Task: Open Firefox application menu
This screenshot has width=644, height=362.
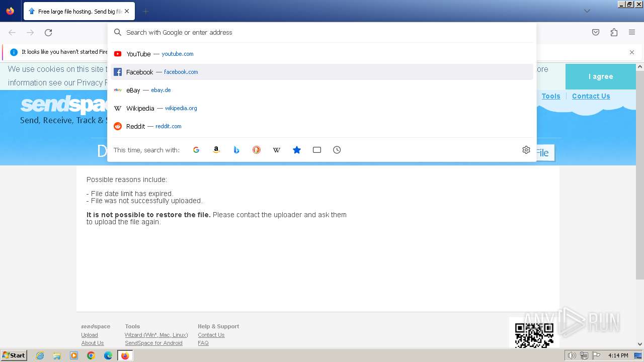Action: click(x=632, y=33)
